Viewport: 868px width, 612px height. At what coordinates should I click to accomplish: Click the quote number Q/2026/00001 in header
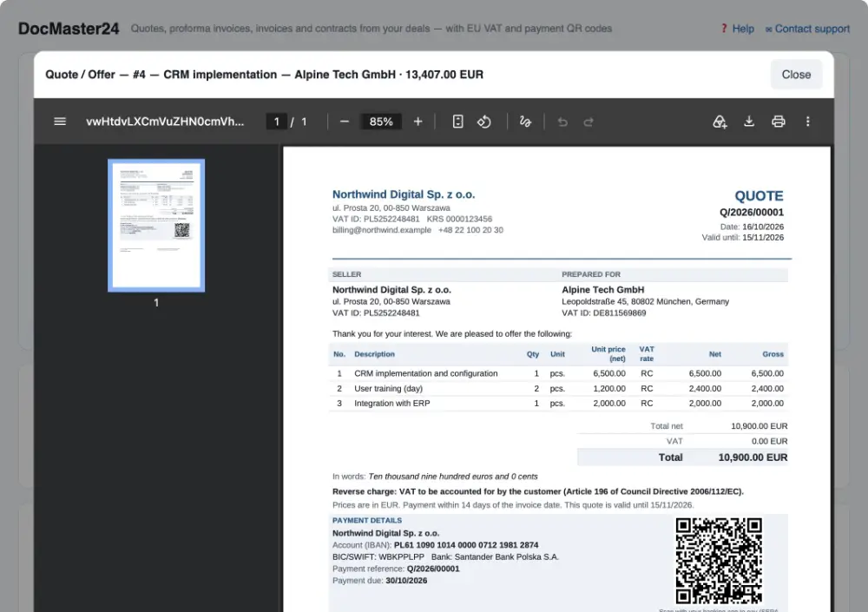click(x=751, y=212)
